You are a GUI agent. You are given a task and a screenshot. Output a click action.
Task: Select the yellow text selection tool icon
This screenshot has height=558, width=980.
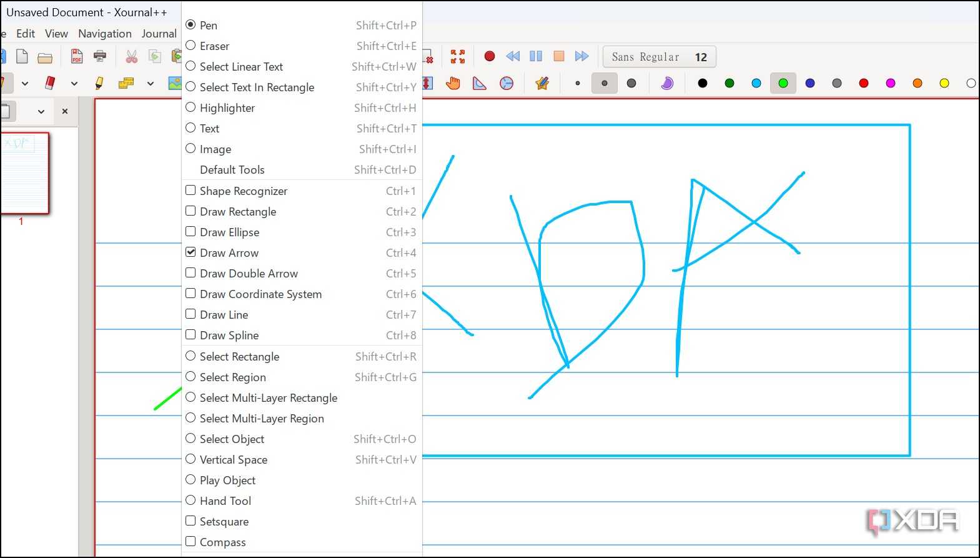126,83
